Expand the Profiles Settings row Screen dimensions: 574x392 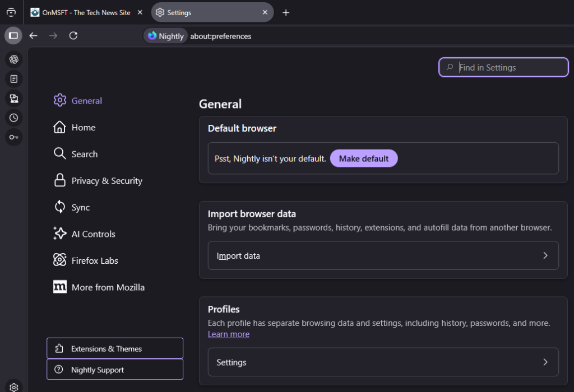(383, 362)
